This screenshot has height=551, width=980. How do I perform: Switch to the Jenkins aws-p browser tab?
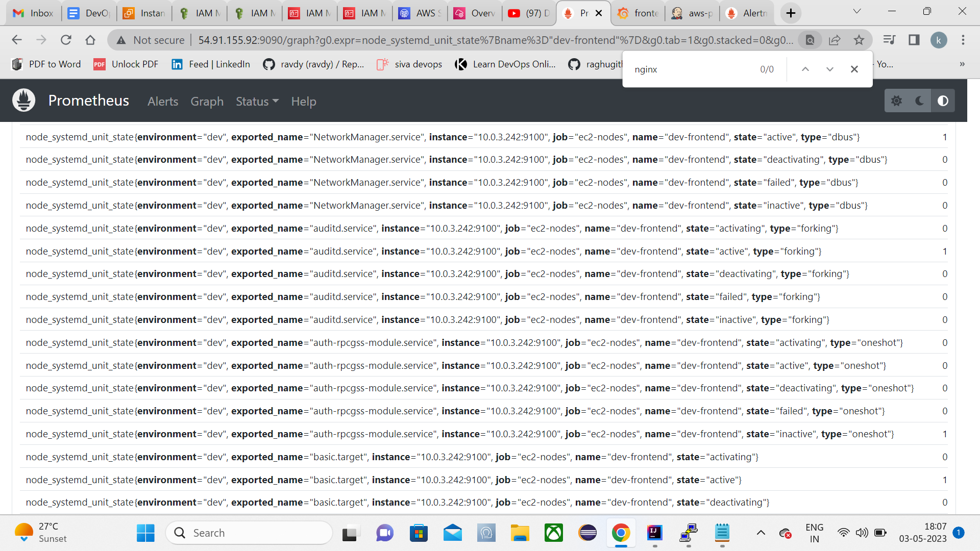pos(692,13)
